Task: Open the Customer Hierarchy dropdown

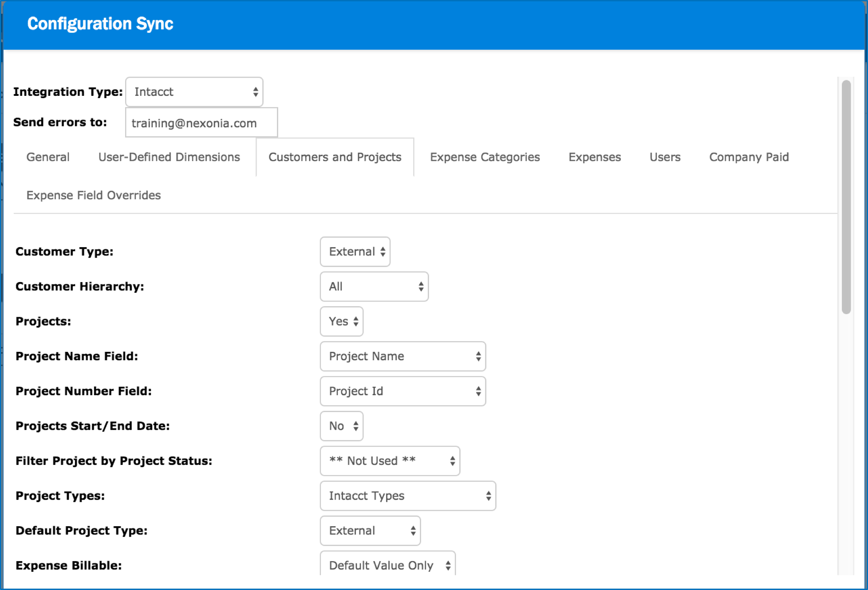Action: [374, 287]
